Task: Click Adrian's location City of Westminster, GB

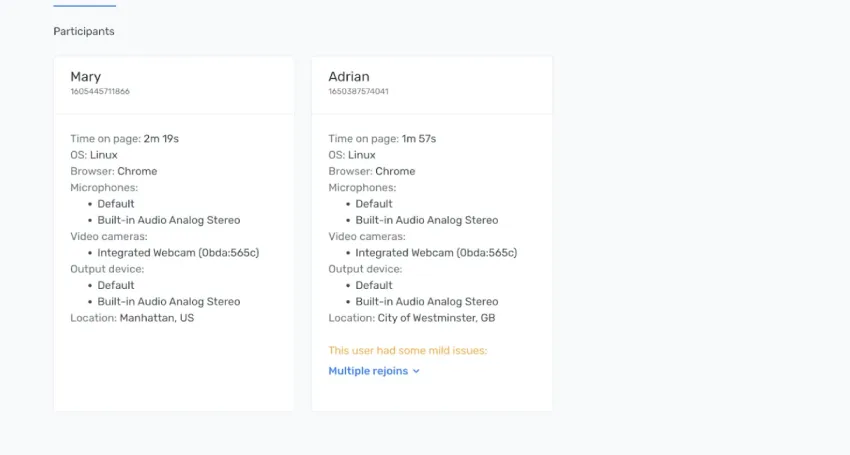Action: click(436, 318)
